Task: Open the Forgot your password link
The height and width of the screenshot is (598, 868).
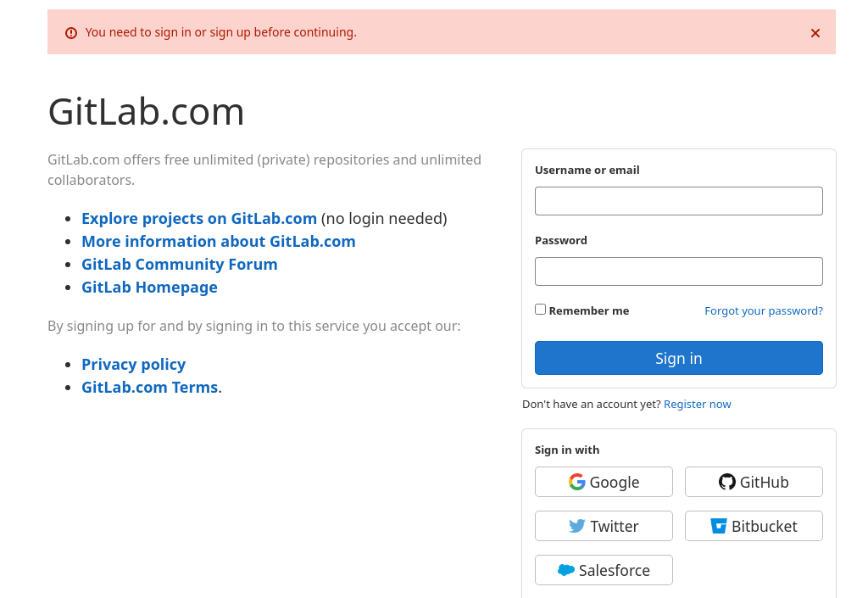Action: [x=764, y=310]
